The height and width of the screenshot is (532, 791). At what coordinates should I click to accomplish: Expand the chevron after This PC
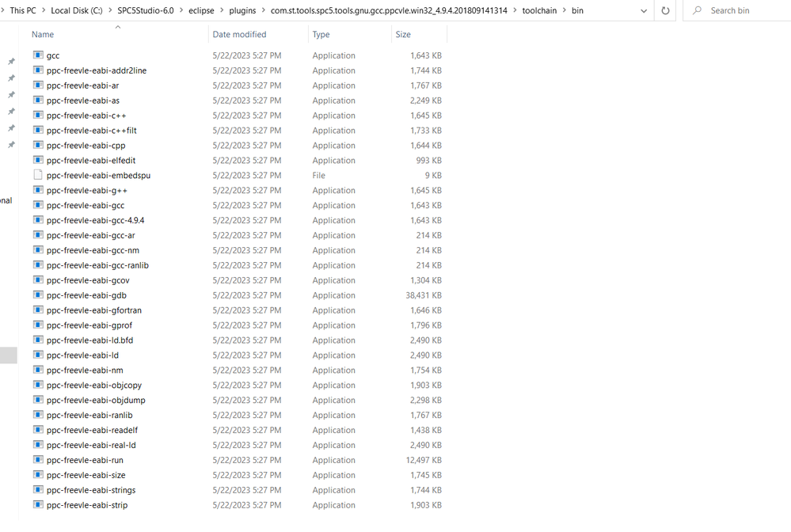(x=44, y=10)
